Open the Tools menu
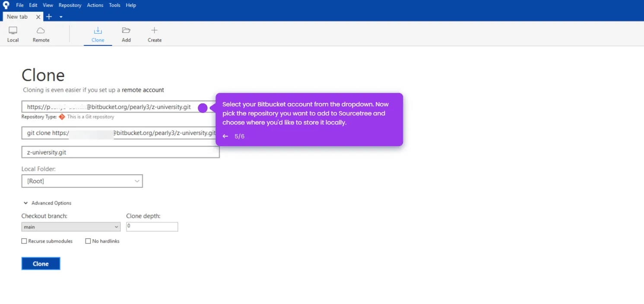This screenshot has height=304, width=644. (114, 5)
